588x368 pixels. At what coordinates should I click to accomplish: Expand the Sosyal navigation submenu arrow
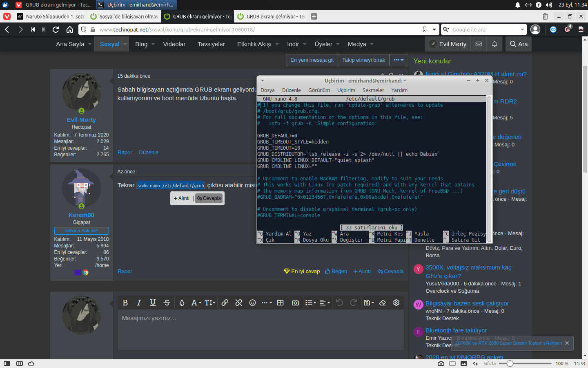125,44
